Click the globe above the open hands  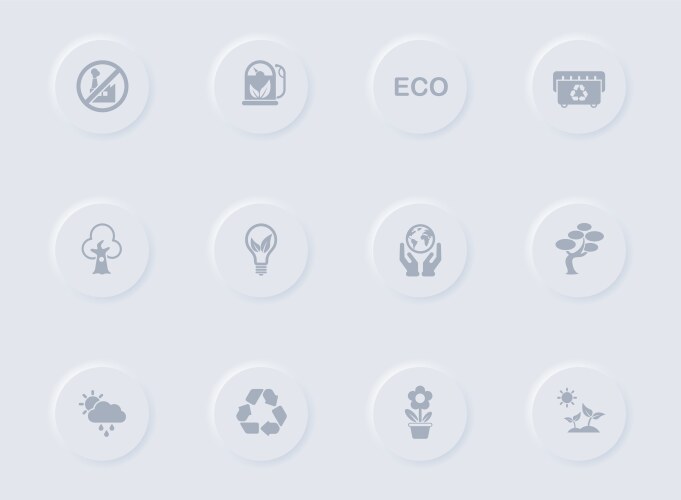[420, 238]
